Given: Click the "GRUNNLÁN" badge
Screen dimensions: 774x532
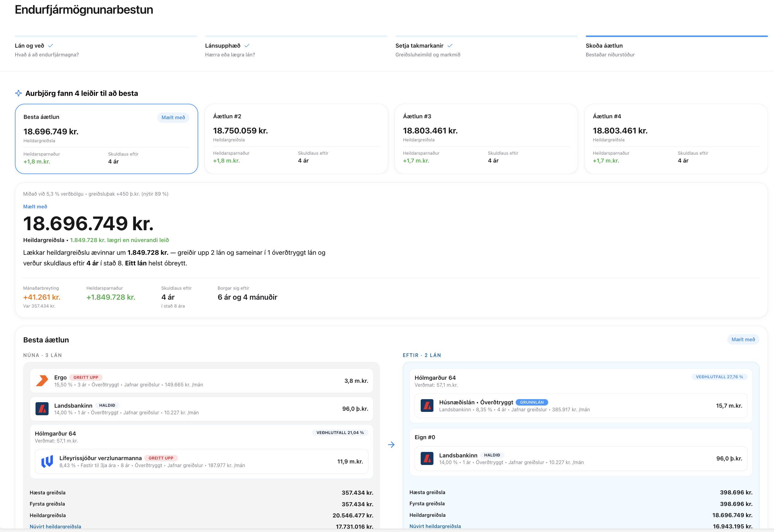Looking at the screenshot, I should (x=531, y=402).
